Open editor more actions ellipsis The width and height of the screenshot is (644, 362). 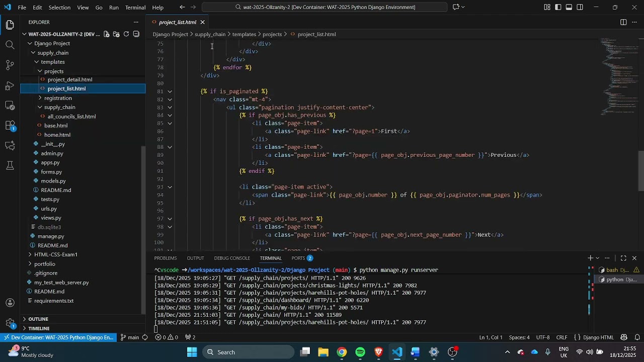[x=634, y=22]
